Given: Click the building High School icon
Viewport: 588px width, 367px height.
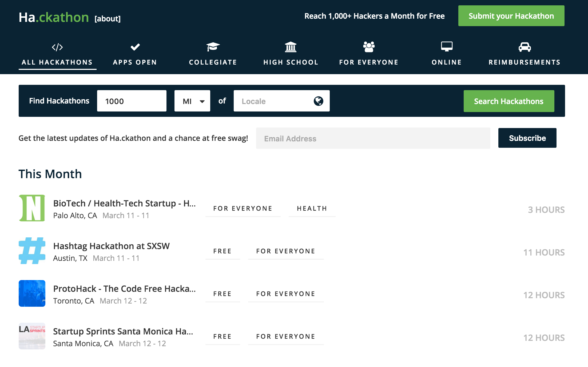Looking at the screenshot, I should coord(291,47).
